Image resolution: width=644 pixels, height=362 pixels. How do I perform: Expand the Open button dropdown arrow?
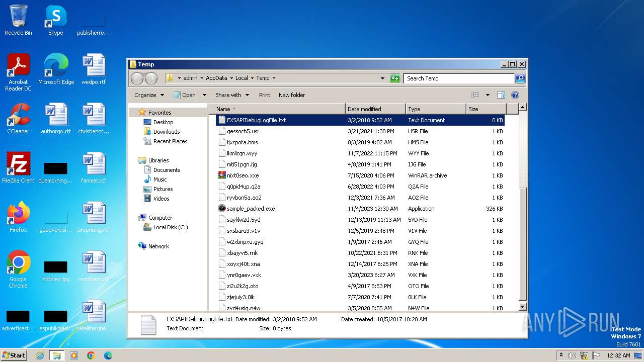click(x=204, y=95)
